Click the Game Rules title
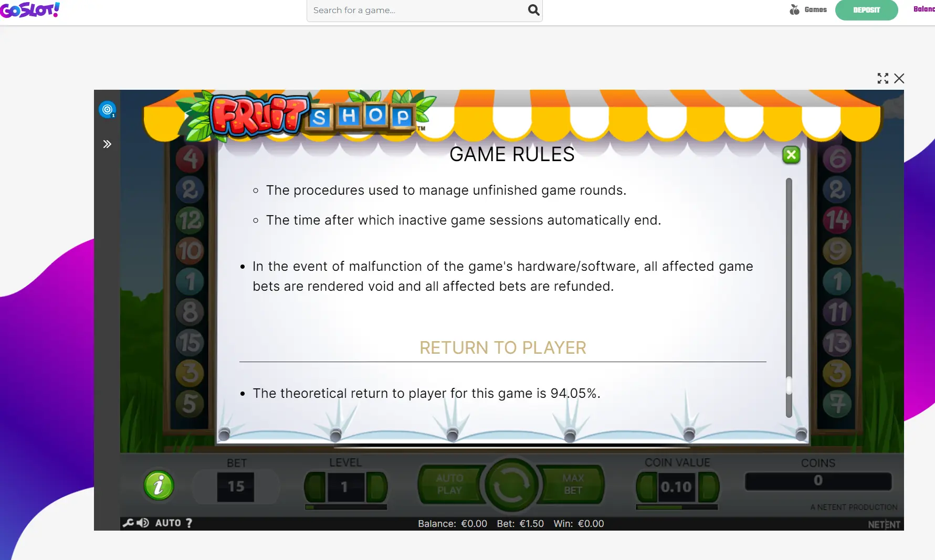 tap(512, 154)
